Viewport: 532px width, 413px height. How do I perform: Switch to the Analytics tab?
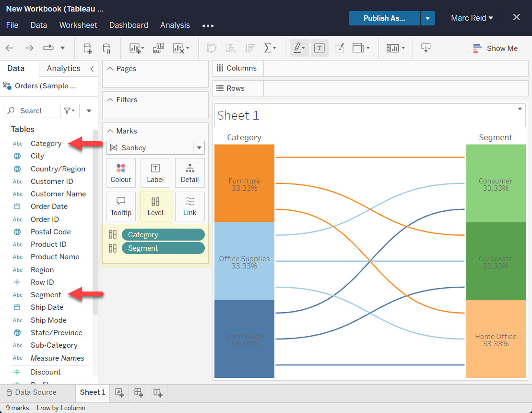(63, 68)
